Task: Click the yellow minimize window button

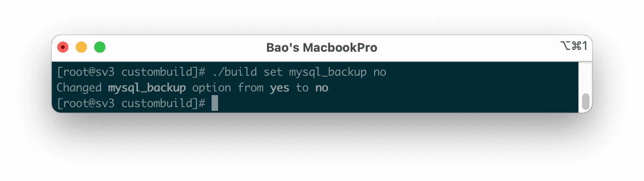Action: coord(81,47)
